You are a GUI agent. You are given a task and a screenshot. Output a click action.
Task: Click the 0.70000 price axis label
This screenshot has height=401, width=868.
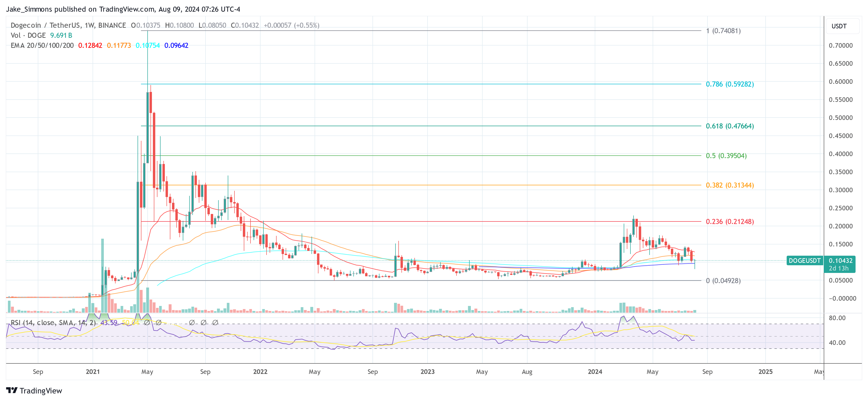click(x=841, y=45)
